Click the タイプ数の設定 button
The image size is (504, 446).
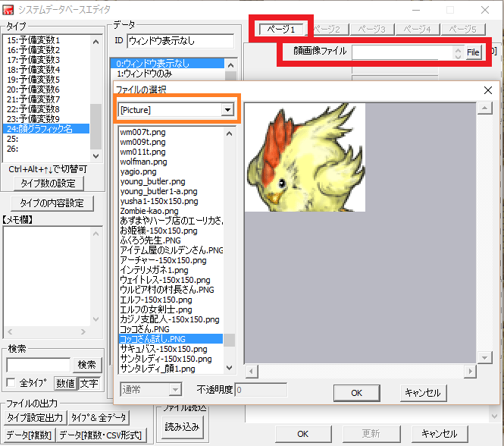49,184
